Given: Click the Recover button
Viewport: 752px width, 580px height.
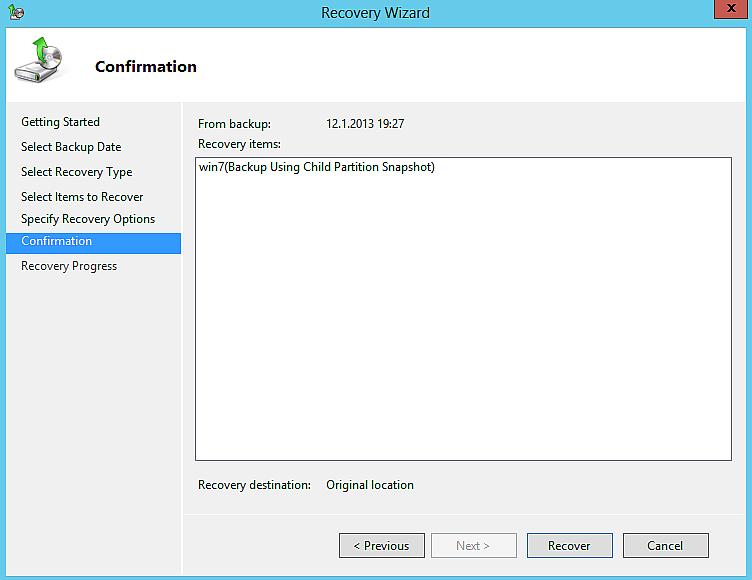Looking at the screenshot, I should coord(569,545).
